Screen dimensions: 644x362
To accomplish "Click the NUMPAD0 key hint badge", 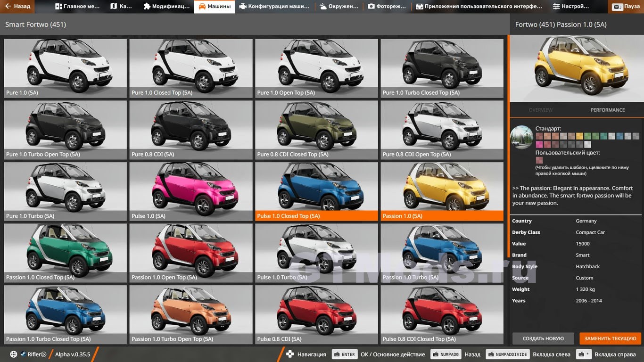I will tap(446, 354).
